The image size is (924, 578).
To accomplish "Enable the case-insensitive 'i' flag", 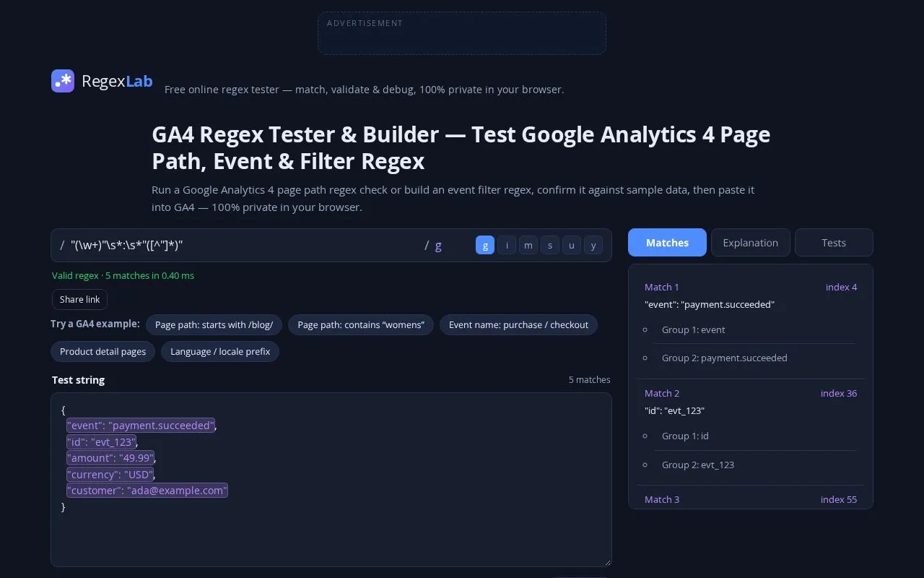I will pyautogui.click(x=507, y=246).
